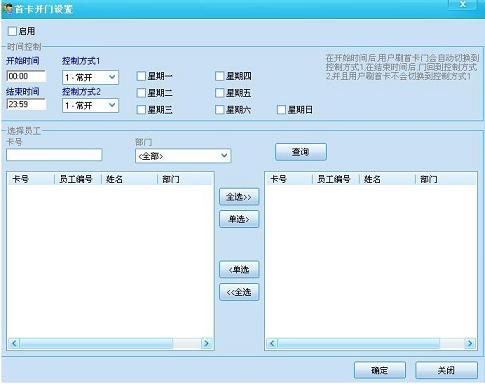
Task: Check the 星期三 checkbox
Action: click(x=141, y=110)
